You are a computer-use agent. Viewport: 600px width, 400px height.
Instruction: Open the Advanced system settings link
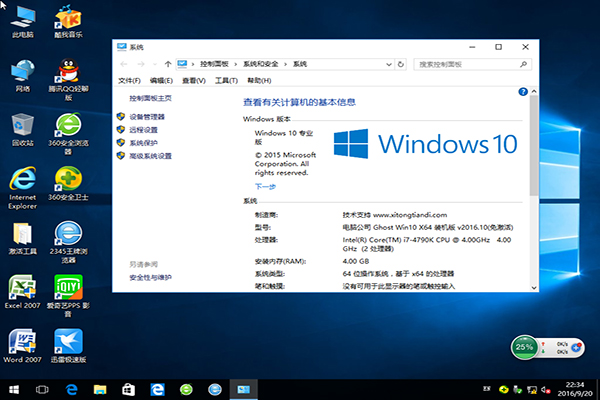[x=150, y=156]
